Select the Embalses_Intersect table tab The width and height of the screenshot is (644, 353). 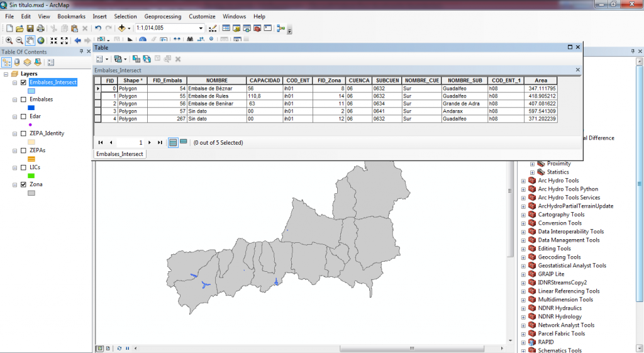pyautogui.click(x=119, y=154)
